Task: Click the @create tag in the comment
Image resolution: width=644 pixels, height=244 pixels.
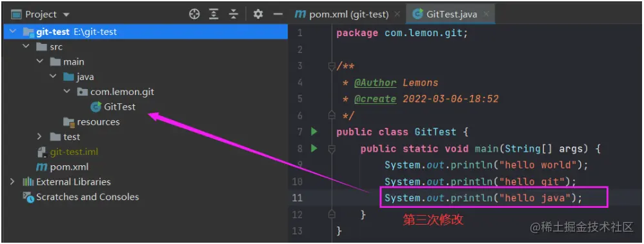Action: [376, 99]
